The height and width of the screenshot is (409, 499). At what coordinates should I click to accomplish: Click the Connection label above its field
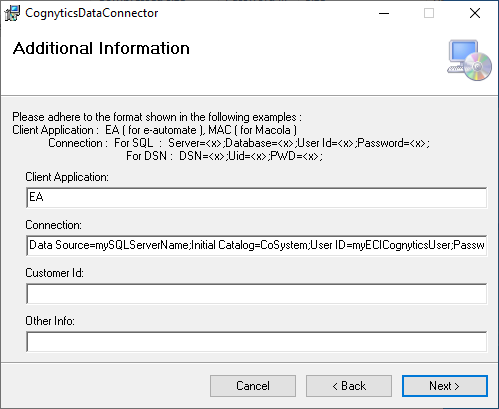click(53, 225)
